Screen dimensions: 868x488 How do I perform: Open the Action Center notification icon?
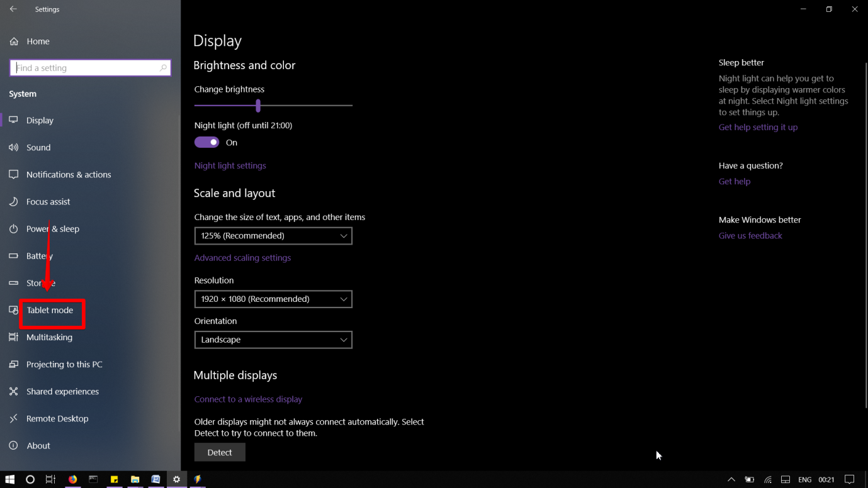[849, 479]
